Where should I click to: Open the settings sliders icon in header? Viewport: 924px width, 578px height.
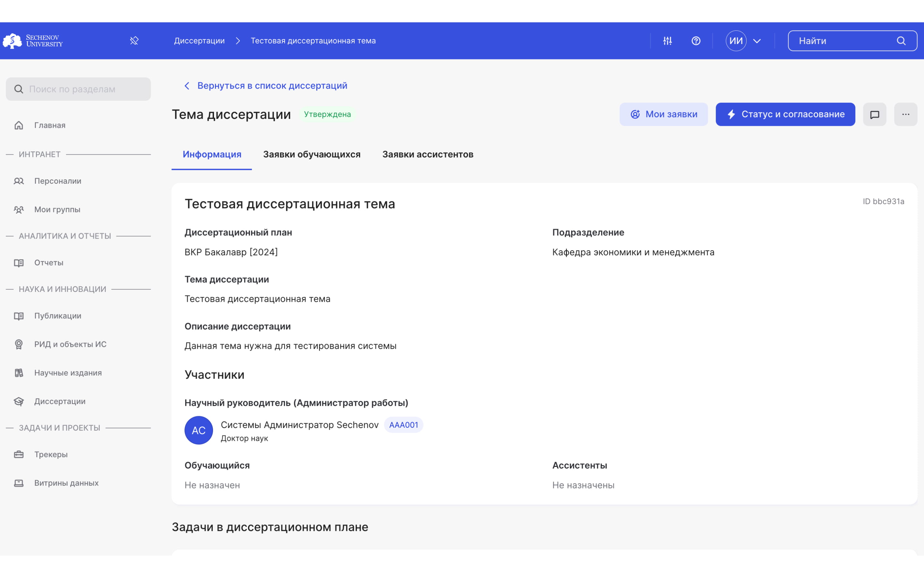point(667,41)
